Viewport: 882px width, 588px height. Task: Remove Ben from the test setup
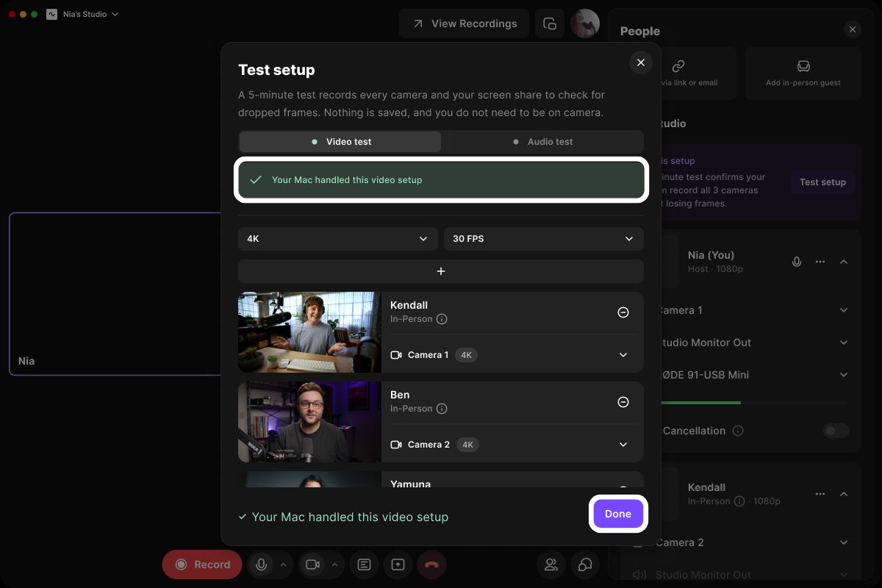tap(623, 402)
